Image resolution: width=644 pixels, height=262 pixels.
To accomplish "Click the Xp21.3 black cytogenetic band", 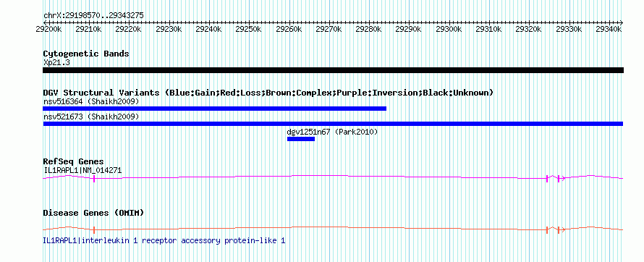I will coord(333,70).
